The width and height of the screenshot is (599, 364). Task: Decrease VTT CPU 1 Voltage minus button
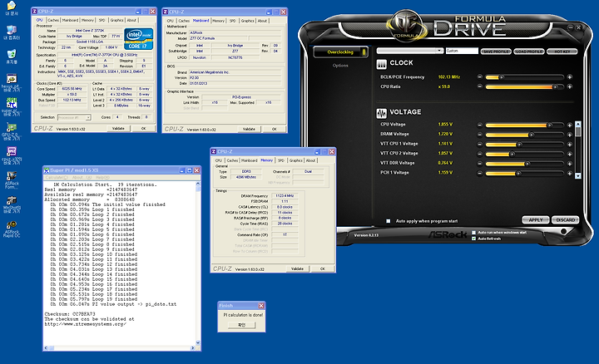(480, 145)
